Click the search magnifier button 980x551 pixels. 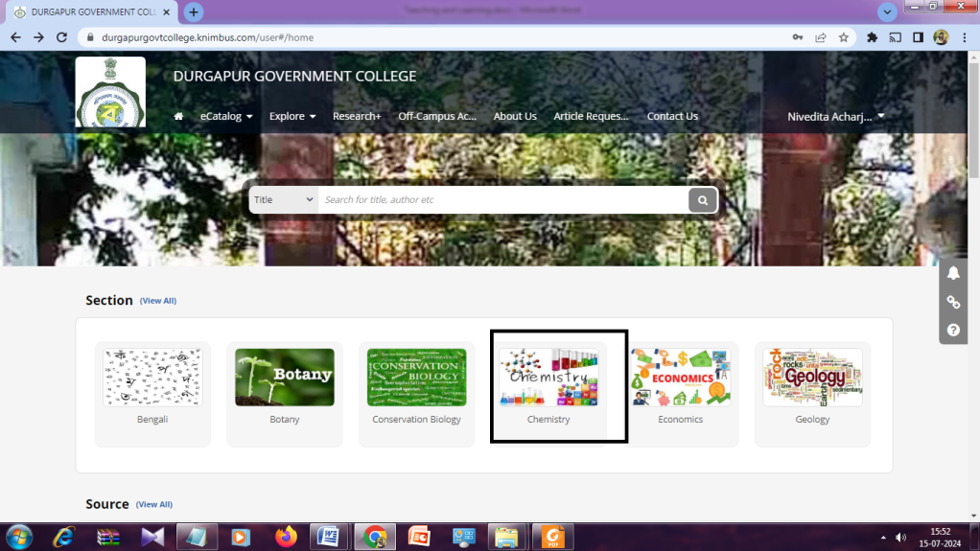[702, 200]
